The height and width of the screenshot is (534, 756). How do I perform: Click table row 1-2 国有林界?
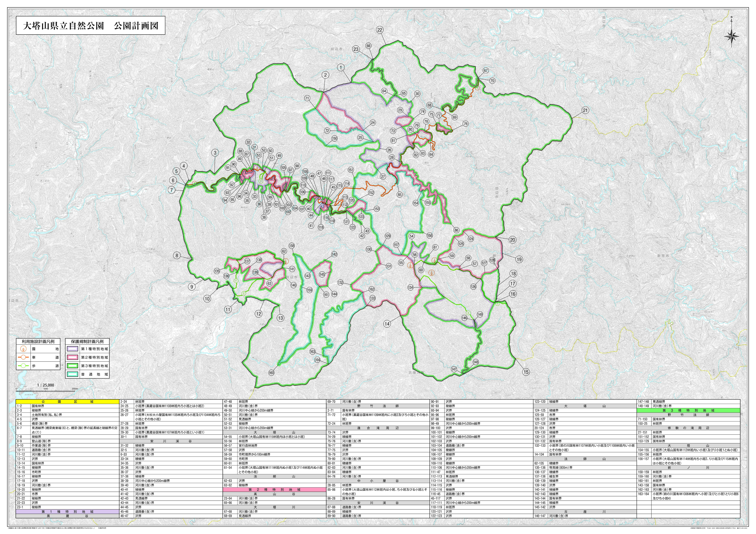(x=67, y=406)
